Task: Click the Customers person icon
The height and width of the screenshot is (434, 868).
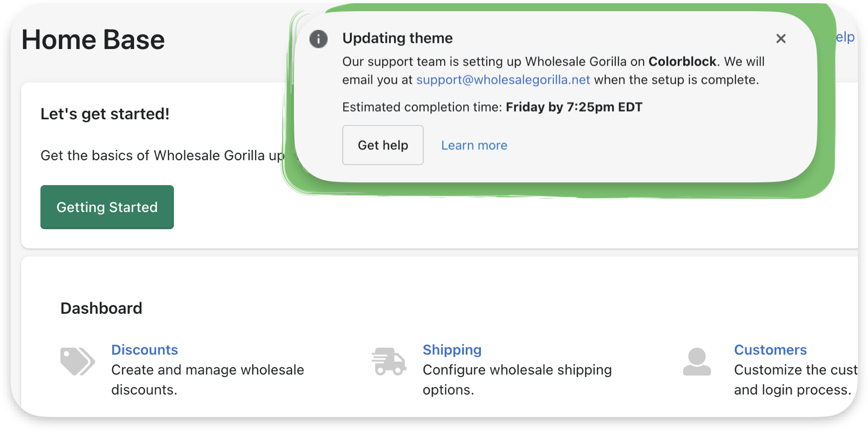Action: 697,362
